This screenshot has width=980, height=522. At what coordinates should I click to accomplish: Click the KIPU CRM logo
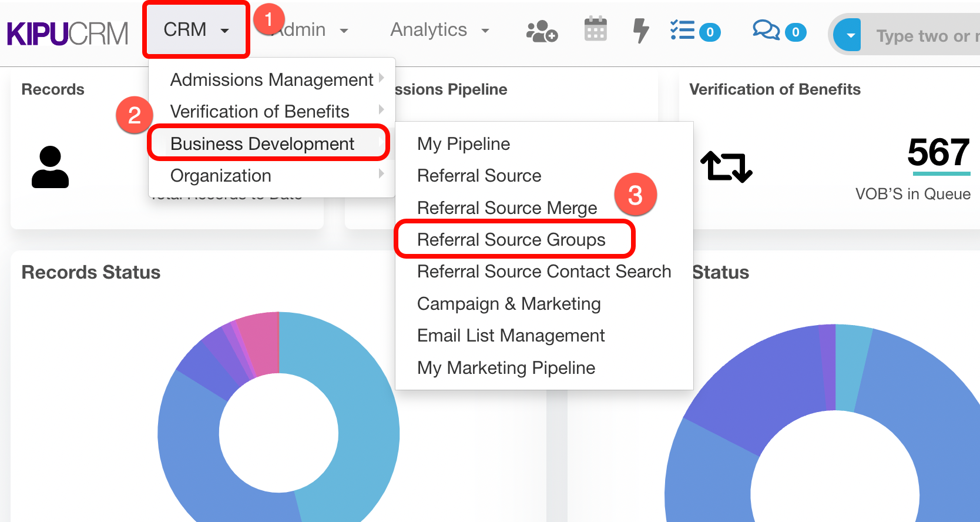click(x=67, y=34)
